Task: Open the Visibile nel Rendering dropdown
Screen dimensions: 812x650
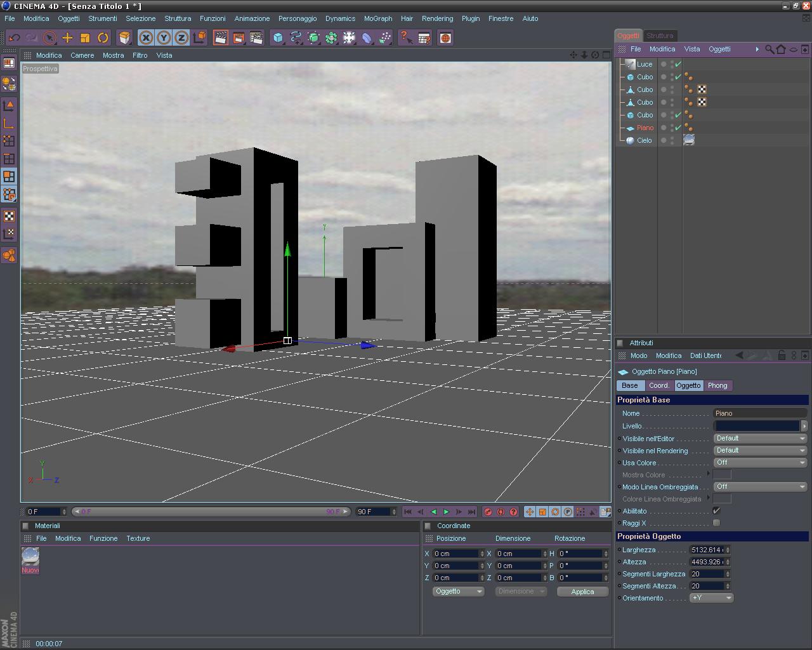Action: [x=760, y=451]
